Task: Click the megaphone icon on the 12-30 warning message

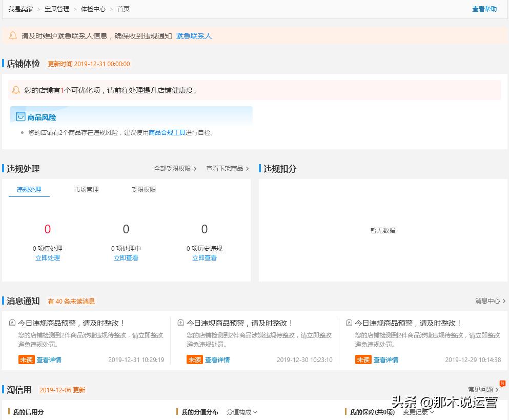Action: (x=180, y=322)
